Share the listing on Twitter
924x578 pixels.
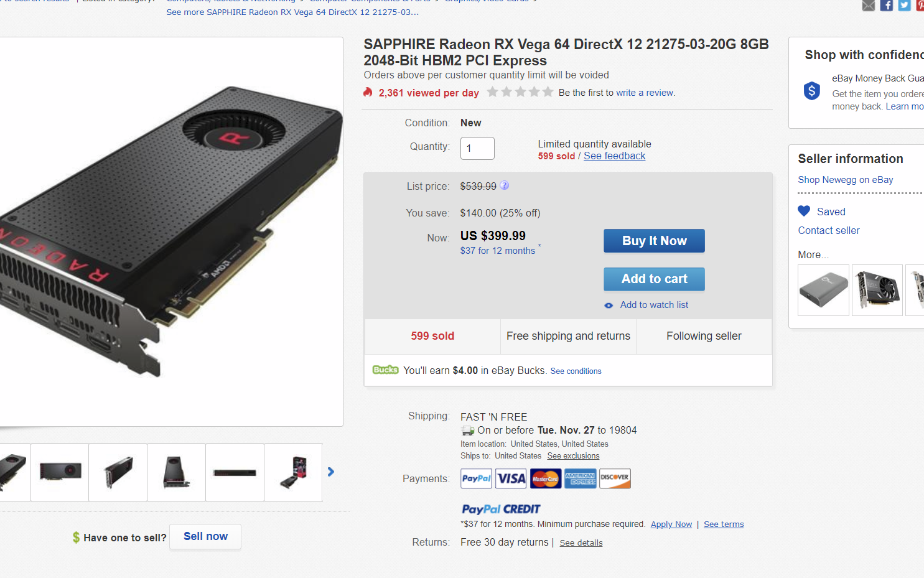pyautogui.click(x=903, y=6)
